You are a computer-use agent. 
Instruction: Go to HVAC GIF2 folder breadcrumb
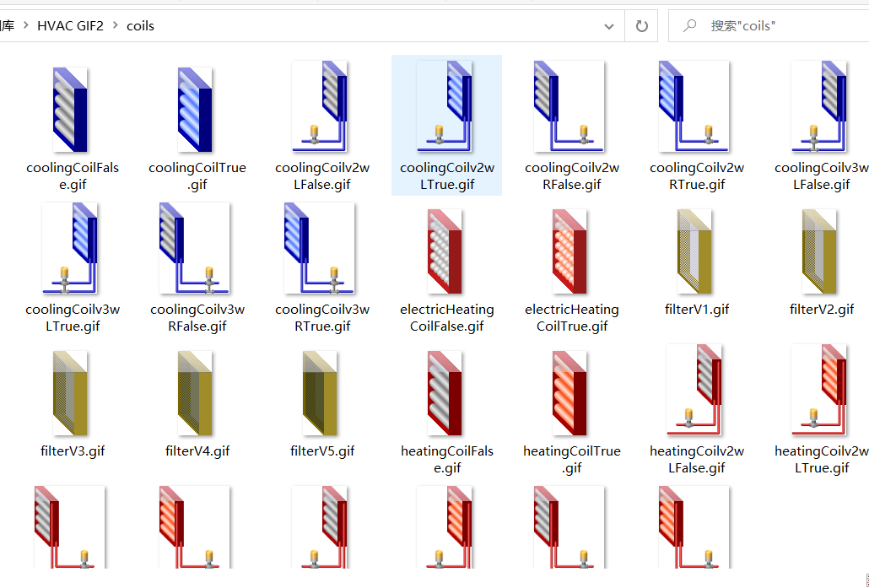(x=70, y=25)
